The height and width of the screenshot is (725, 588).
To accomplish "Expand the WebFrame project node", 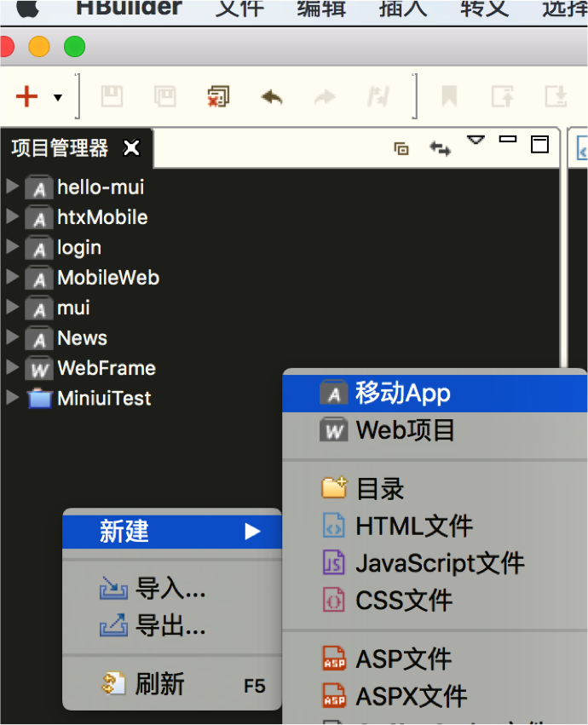I will (12, 368).
